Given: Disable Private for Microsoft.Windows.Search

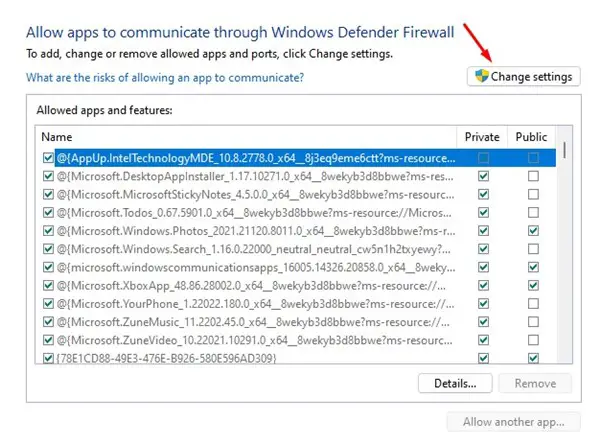Looking at the screenshot, I should [484, 249].
